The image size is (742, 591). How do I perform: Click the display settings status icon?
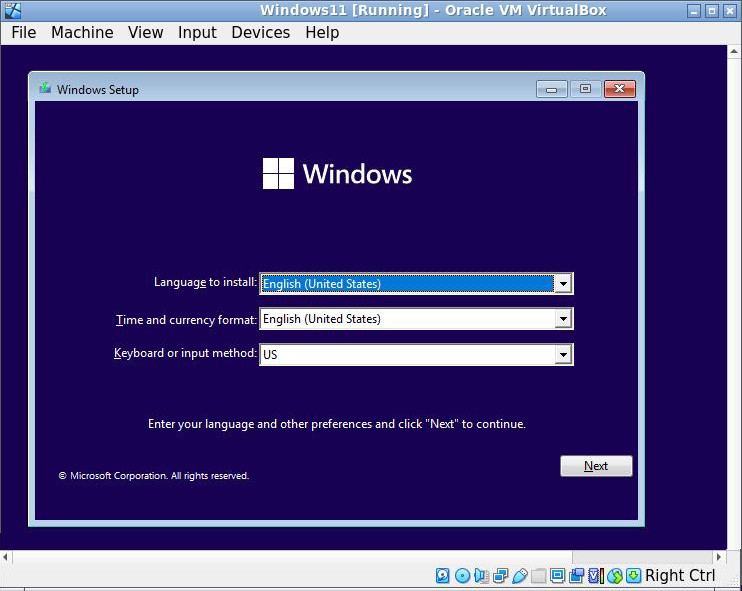pyautogui.click(x=557, y=575)
